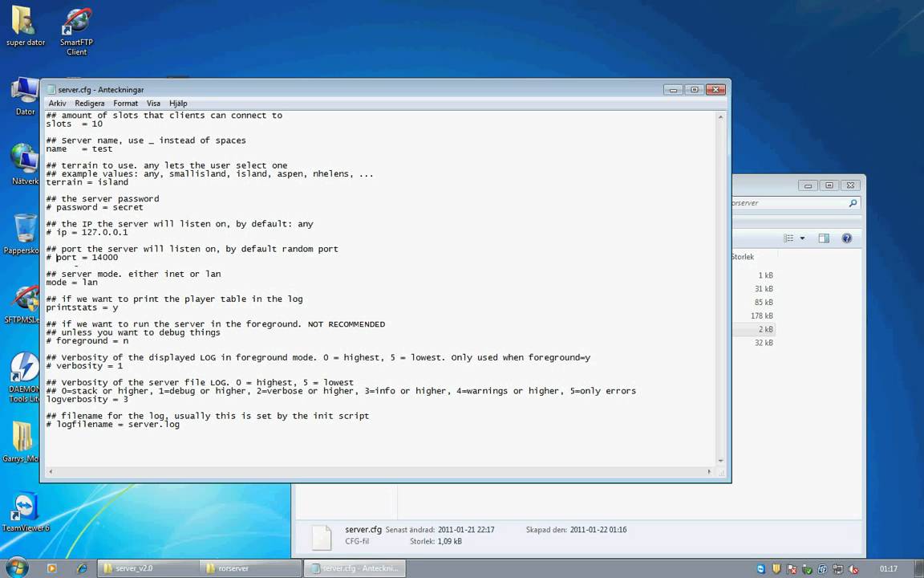The height and width of the screenshot is (578, 924).
Task: Click the Notepad horizontal scroll left arrow
Action: click(51, 471)
